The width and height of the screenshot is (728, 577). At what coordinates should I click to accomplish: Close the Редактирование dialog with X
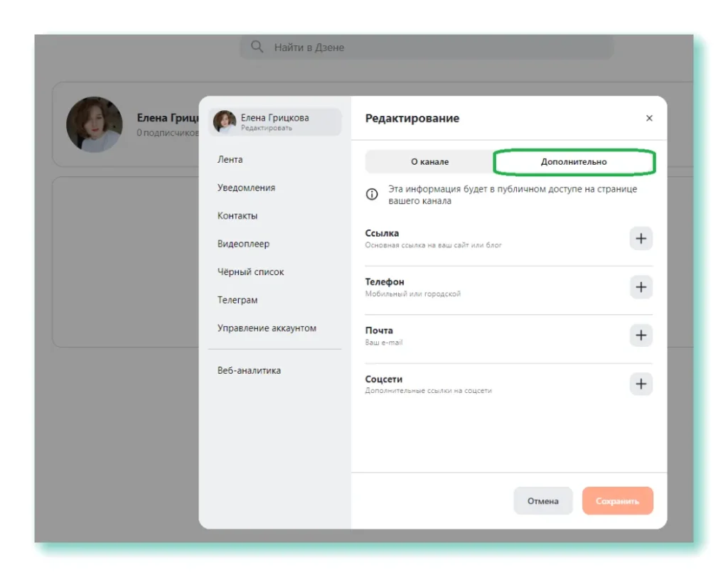click(x=648, y=119)
